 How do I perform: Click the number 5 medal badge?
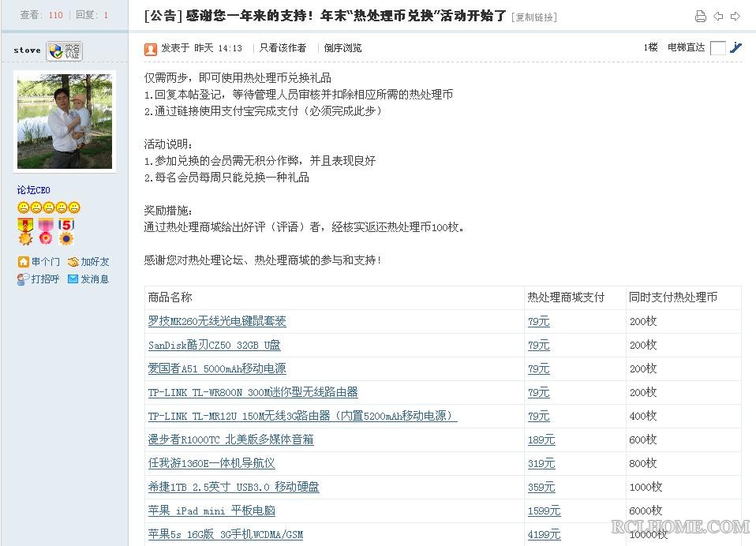pos(66,231)
